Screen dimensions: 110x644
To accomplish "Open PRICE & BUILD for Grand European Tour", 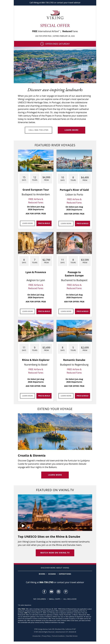I will click(x=44, y=223).
